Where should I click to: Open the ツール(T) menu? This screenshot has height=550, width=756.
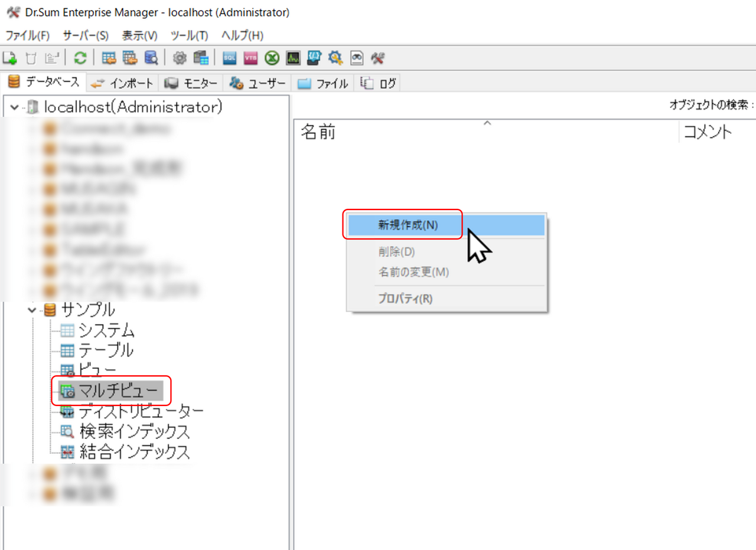click(188, 35)
